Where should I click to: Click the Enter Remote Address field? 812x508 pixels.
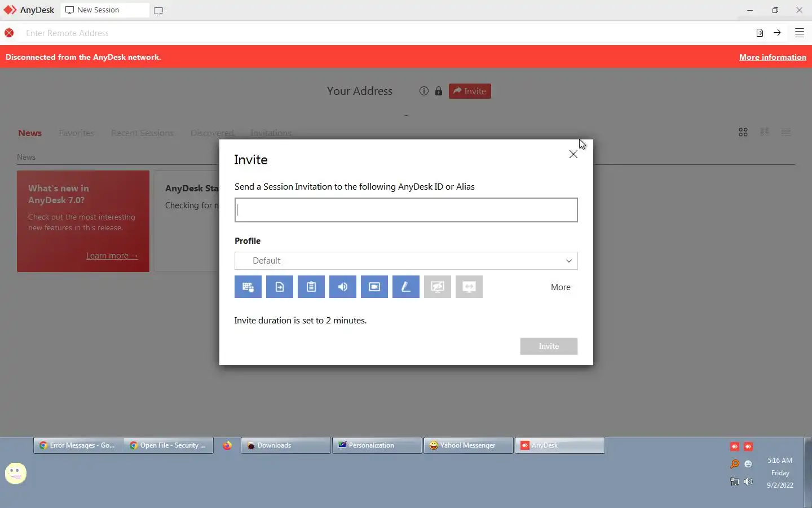(x=383, y=33)
